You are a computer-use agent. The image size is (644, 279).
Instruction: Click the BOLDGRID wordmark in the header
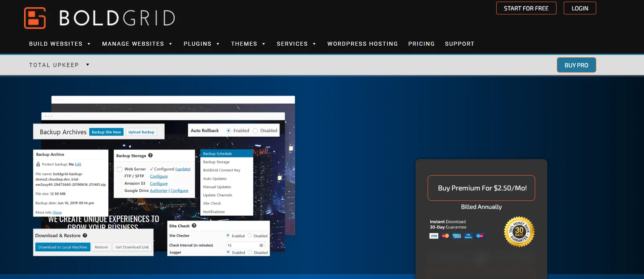[x=117, y=18]
